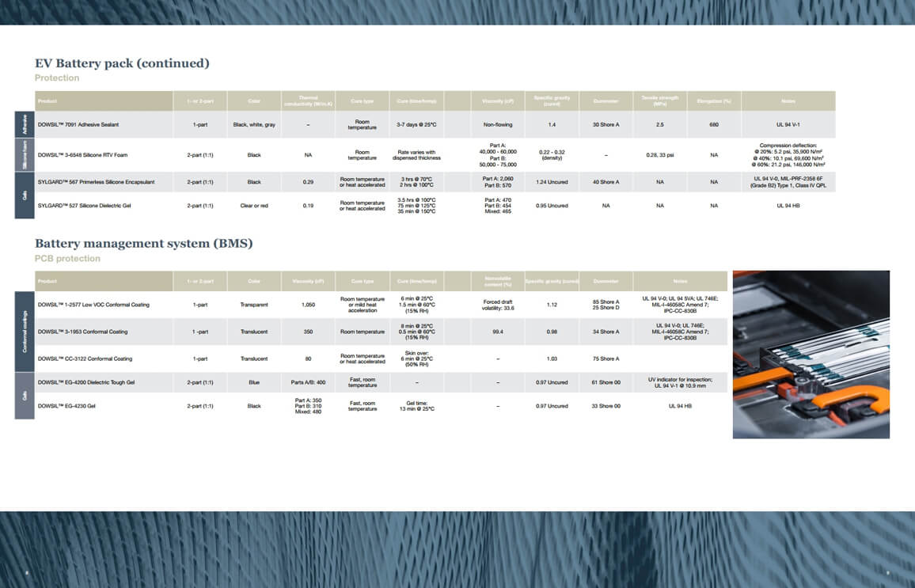The width and height of the screenshot is (915, 588).
Task: Select the "EV Battery pack (continued)" heading
Action: (122, 63)
